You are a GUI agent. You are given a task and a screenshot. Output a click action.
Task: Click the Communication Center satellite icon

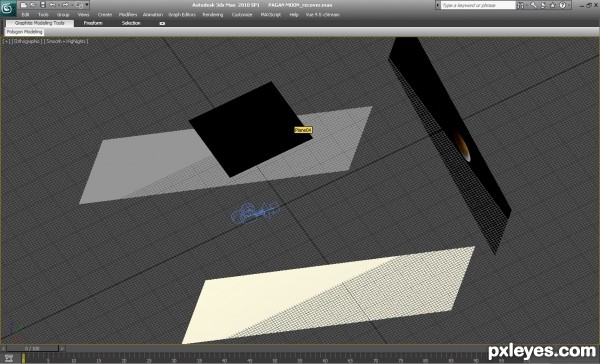[543, 5]
